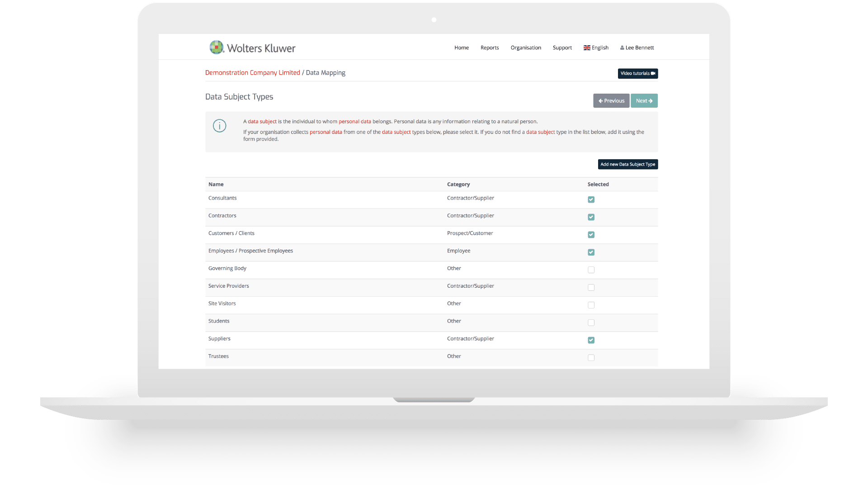Click Add new Data Subject Type
The width and height of the screenshot is (868, 489).
[x=628, y=164]
